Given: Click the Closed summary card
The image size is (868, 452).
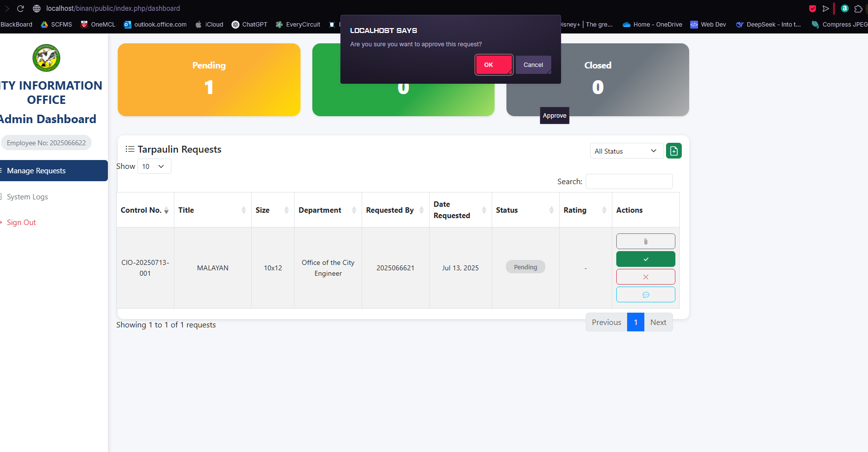Looking at the screenshot, I should pos(598,80).
